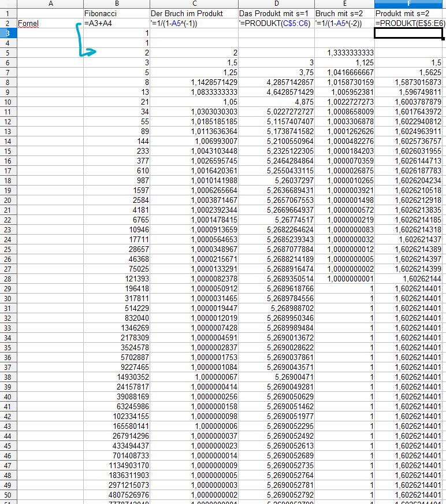Select the cell with value 4807526976

[x=116, y=495]
